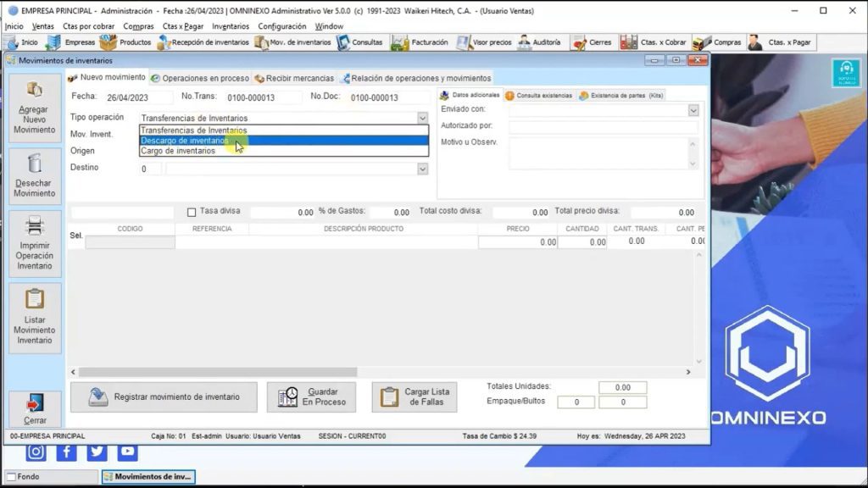Screen dimensions: 868x488
Task: Click the No.Doc input field
Action: click(389, 97)
